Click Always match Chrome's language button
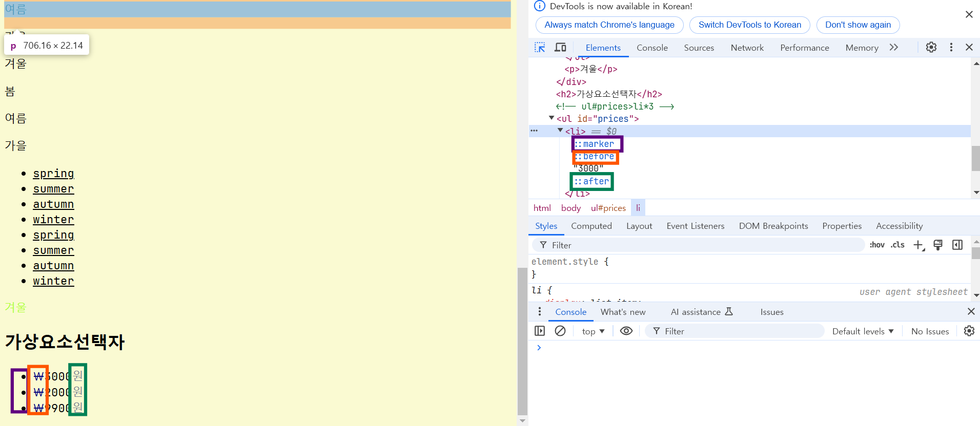Image resolution: width=980 pixels, height=426 pixels. click(x=609, y=25)
